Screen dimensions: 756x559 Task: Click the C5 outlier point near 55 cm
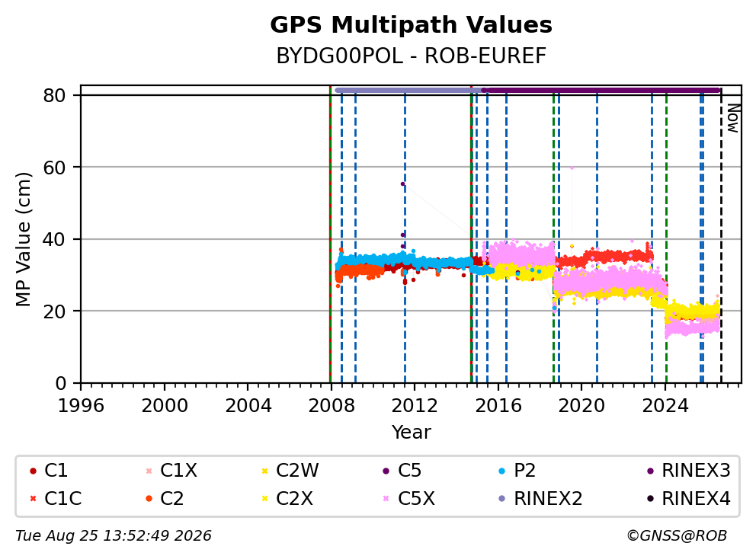tap(402, 184)
